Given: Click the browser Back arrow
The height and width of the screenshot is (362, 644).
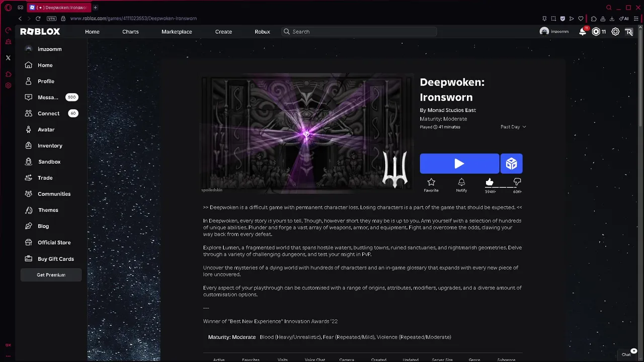Looking at the screenshot, I should [20, 19].
